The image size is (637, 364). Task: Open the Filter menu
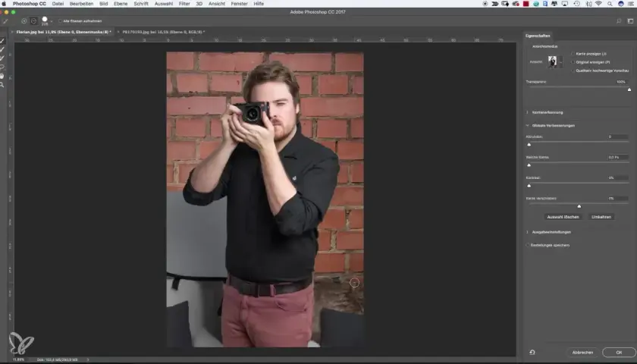click(184, 4)
